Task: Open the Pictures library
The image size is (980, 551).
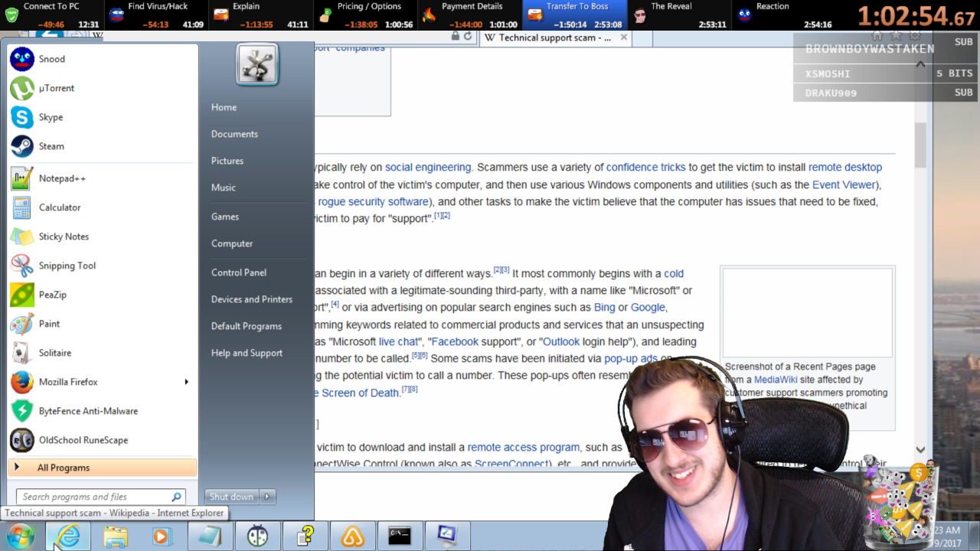Action: [x=227, y=161]
